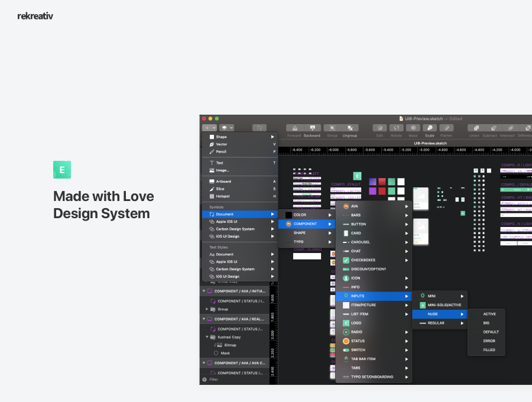Pick the Slice tool menu entry
Image resolution: width=532 pixels, height=402 pixels.
pyautogui.click(x=220, y=189)
